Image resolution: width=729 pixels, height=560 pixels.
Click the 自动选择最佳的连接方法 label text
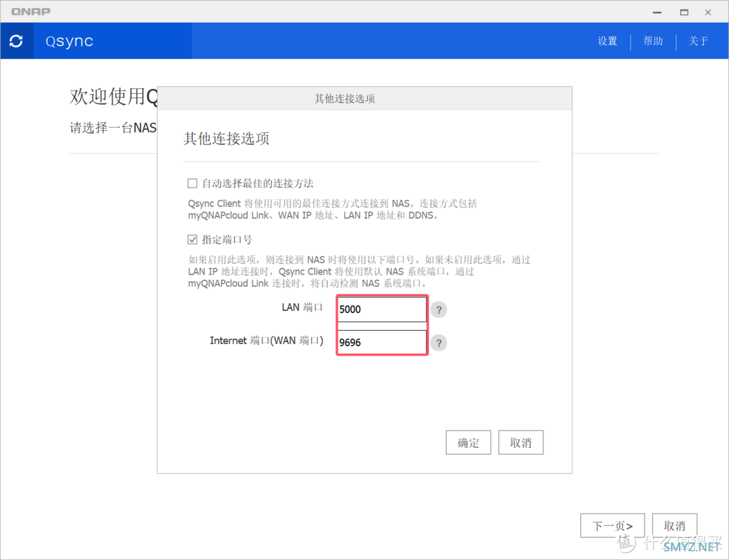tap(258, 184)
